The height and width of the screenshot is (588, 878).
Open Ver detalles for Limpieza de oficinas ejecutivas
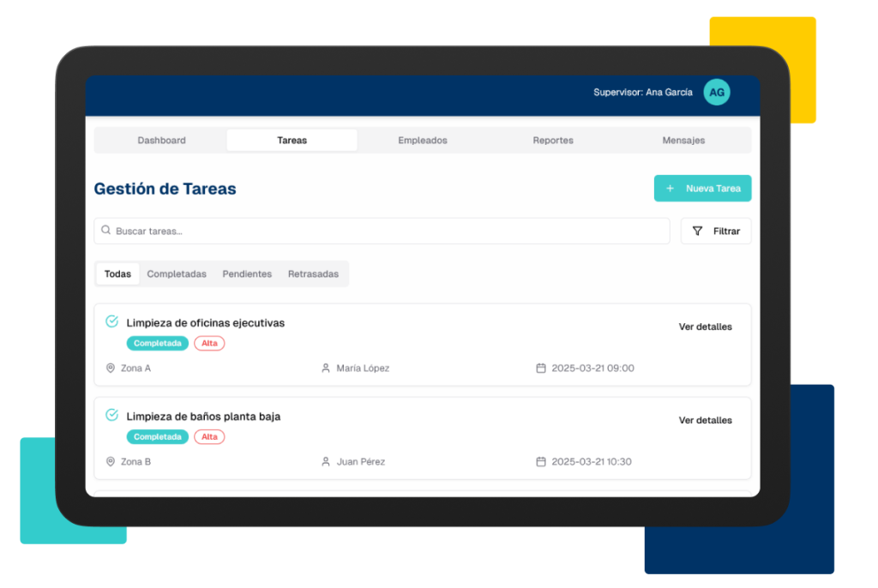(x=705, y=327)
